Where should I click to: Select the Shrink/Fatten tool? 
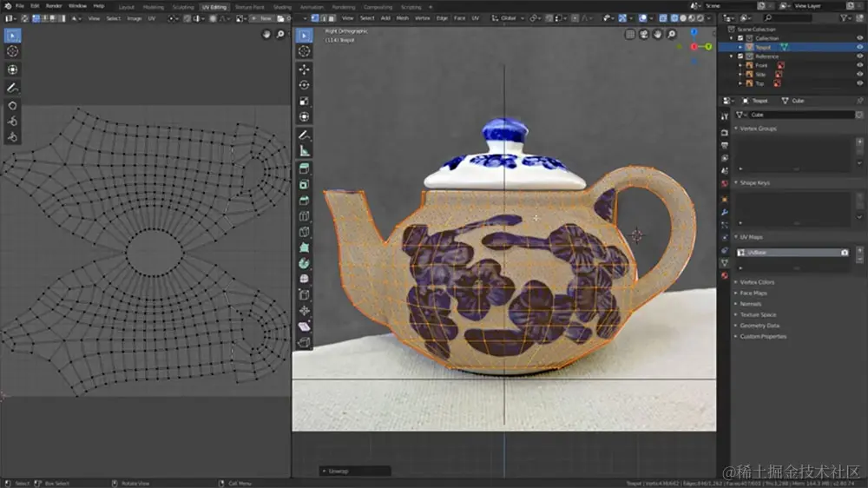click(305, 311)
